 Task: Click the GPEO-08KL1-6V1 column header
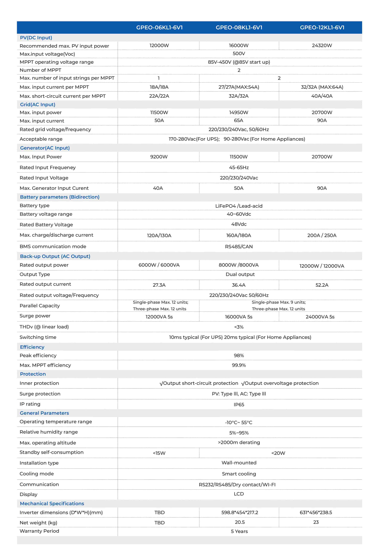click(239, 28)
